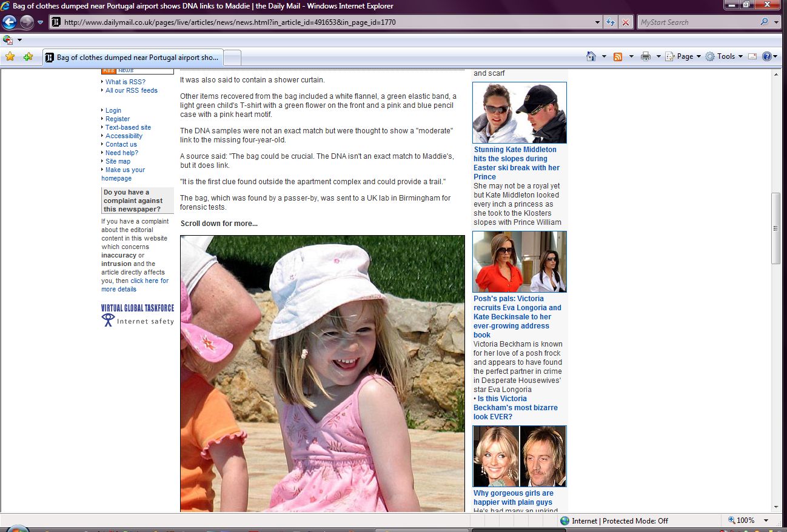787x532 pixels.
Task: Click the browser Back arrow button
Action: (10, 22)
